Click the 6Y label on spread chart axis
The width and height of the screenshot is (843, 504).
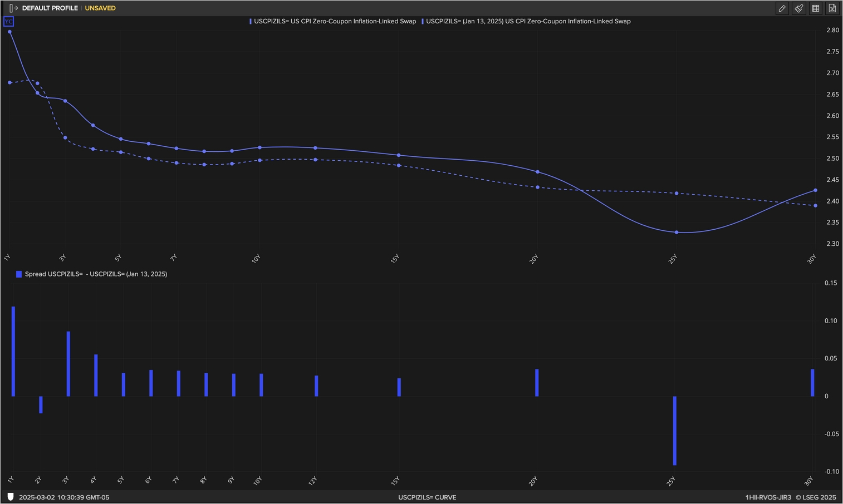point(148,480)
